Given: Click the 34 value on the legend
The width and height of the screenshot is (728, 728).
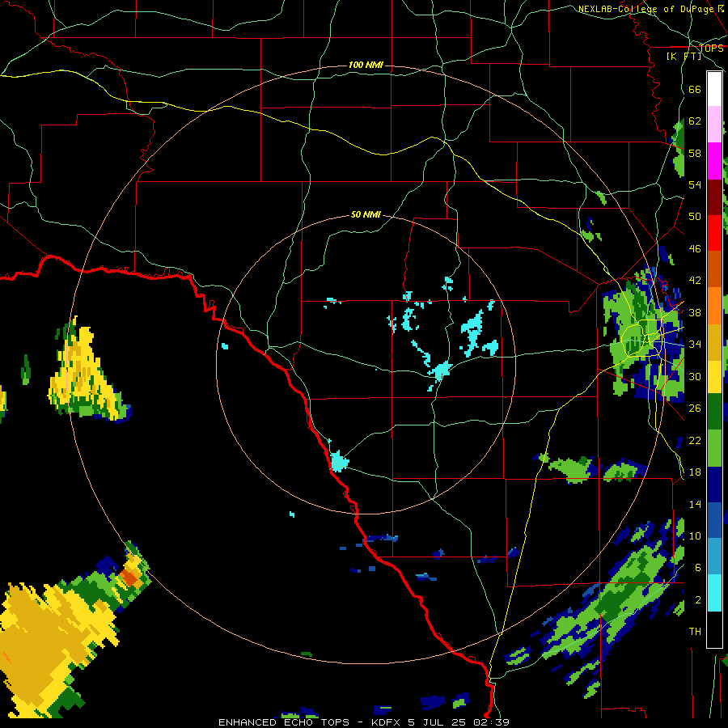Looking at the screenshot, I should (x=695, y=345).
